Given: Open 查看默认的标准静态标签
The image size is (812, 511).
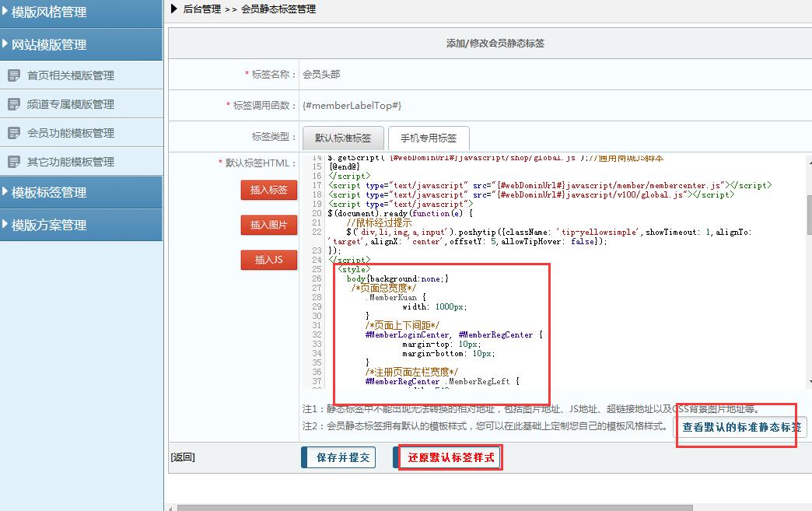Looking at the screenshot, I should [x=740, y=427].
